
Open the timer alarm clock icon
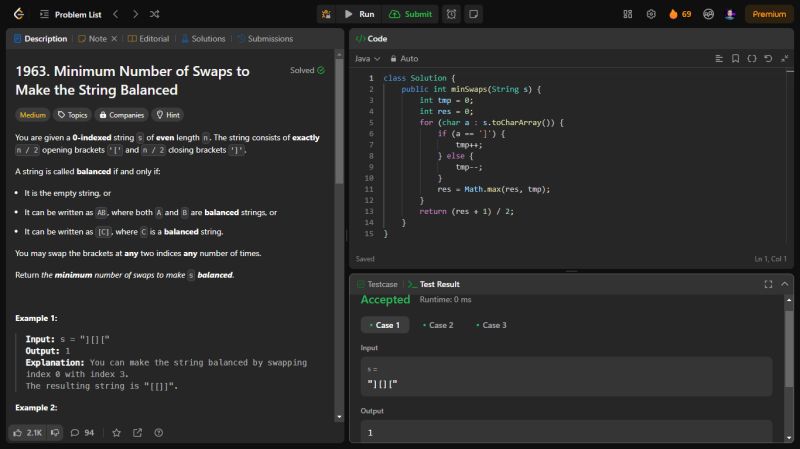coord(452,14)
